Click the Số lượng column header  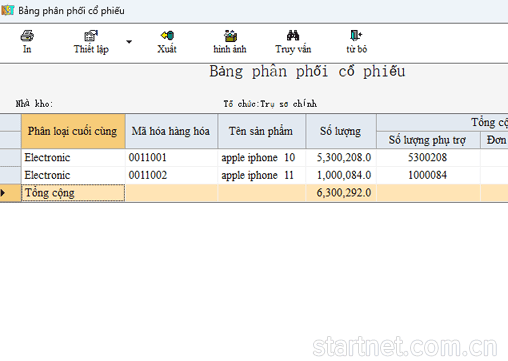(341, 131)
